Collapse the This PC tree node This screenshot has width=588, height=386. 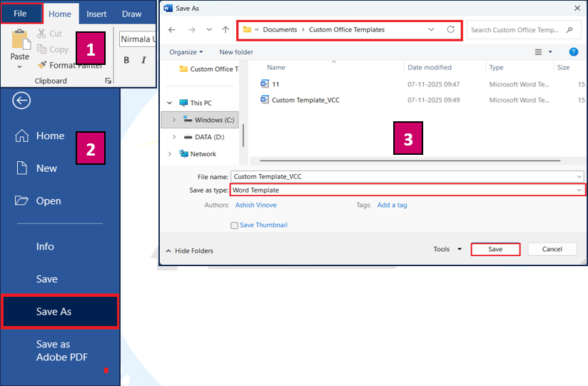click(170, 103)
